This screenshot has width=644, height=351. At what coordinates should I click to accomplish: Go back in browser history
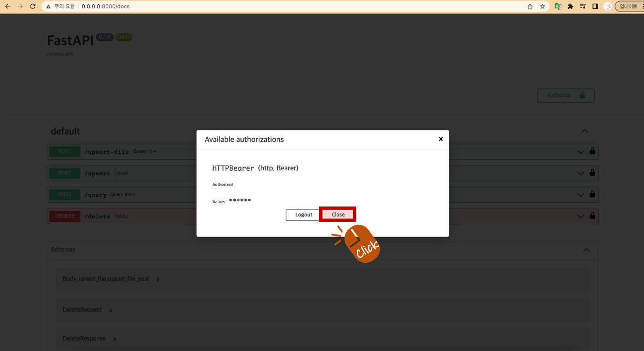(7, 6)
